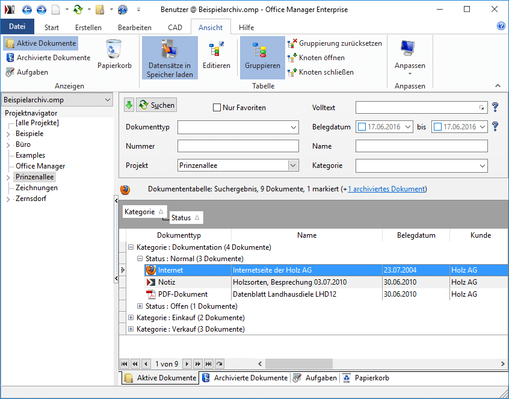
Task: Open Papierkorb bottom tab
Action: point(366,378)
